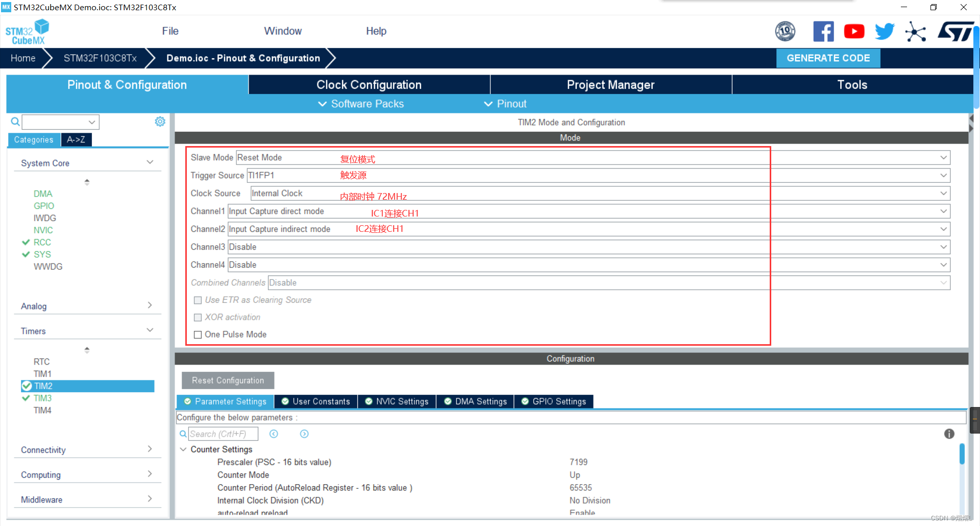980x526 pixels.
Task: Click the GENERATE CODE button
Action: [828, 58]
